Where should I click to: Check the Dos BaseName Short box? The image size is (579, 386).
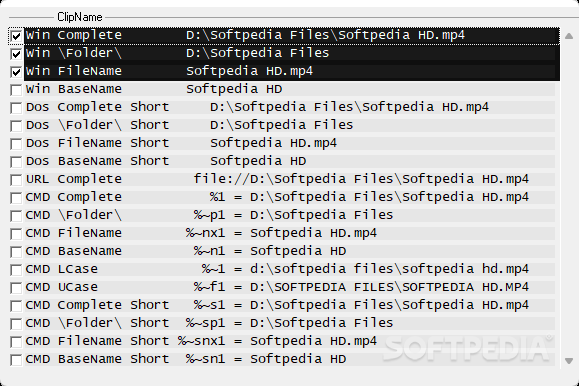pyautogui.click(x=16, y=162)
